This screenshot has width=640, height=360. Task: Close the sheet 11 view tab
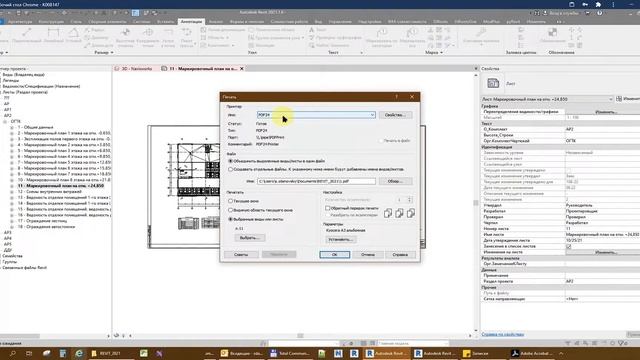tap(242, 69)
